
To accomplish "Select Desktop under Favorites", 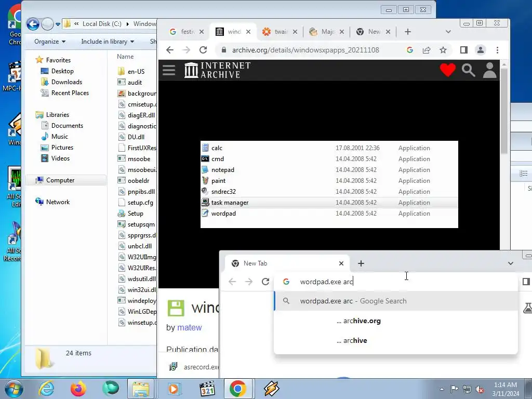I will (x=62, y=71).
